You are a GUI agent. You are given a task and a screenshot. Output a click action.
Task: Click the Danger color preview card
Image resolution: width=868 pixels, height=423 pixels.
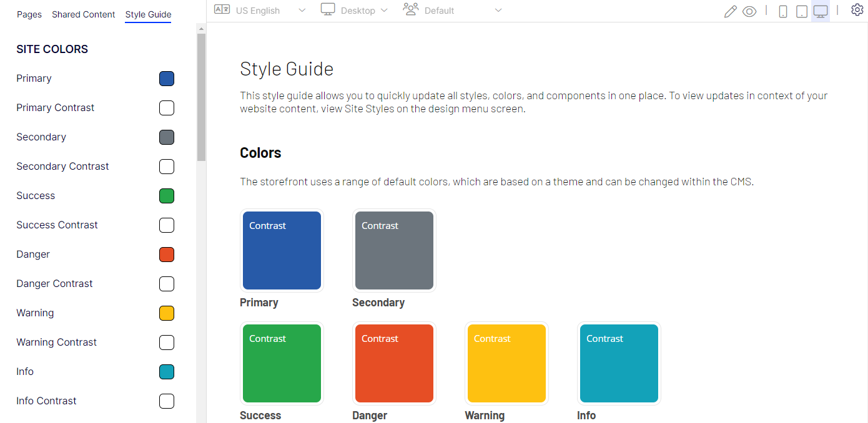pos(394,363)
